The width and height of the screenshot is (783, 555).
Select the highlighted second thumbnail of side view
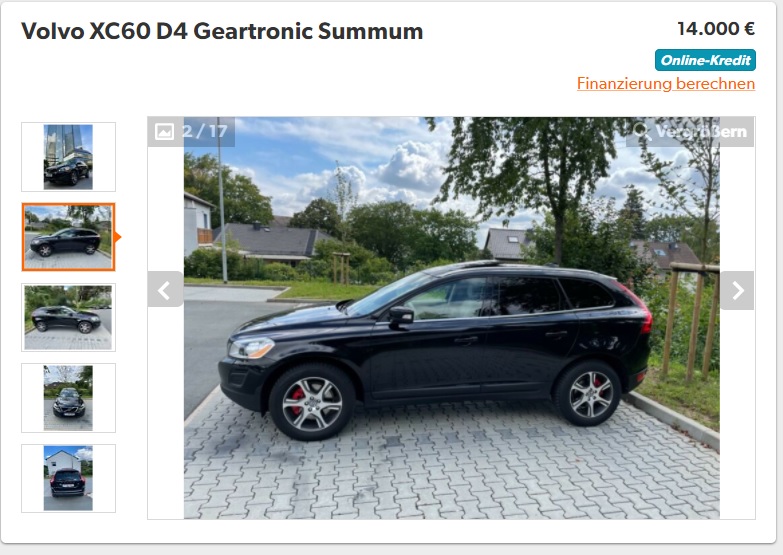68,237
